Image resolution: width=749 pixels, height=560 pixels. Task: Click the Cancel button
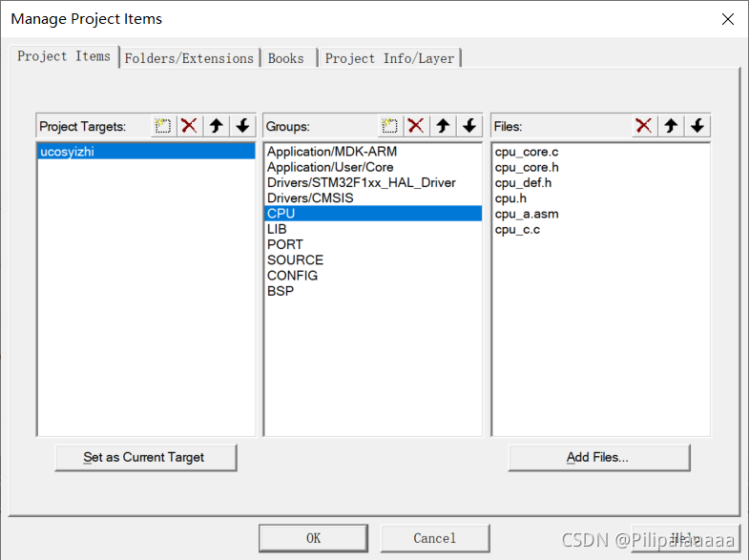coord(435,538)
